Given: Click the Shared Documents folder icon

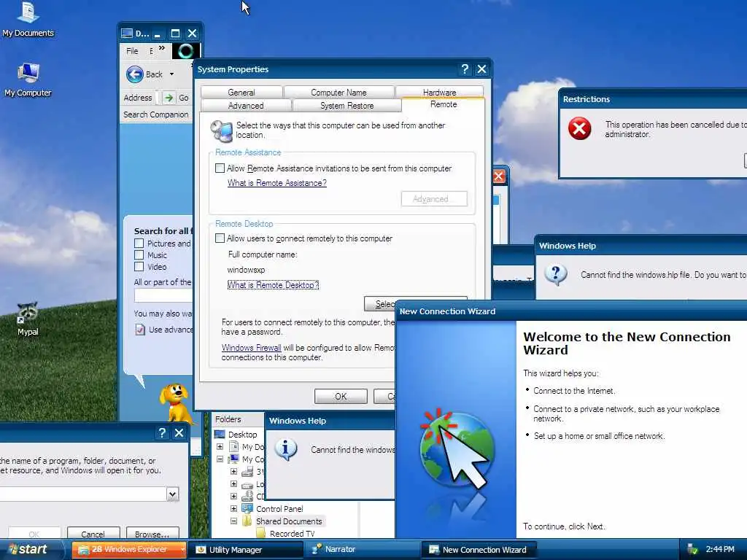Looking at the screenshot, I should [247, 521].
